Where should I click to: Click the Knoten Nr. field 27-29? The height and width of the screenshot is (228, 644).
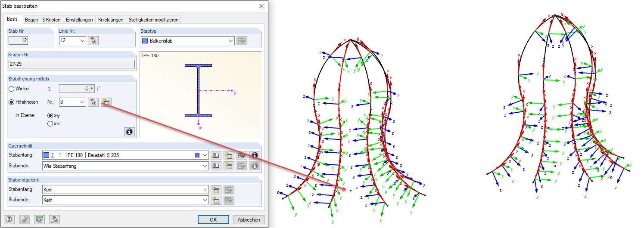[x=72, y=65]
